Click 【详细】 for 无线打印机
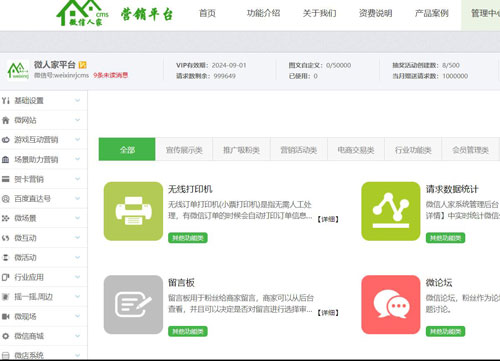This screenshot has height=361, width=500. [x=328, y=219]
